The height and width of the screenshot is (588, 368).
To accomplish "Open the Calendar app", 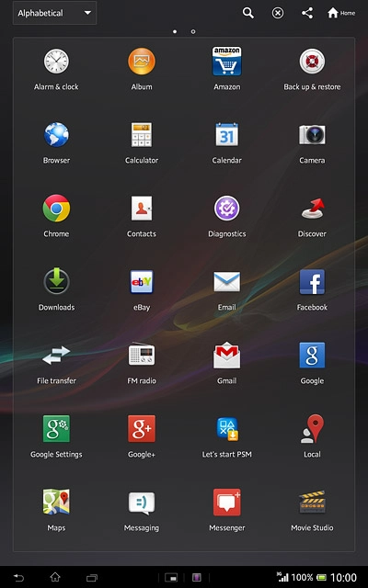I will [227, 135].
